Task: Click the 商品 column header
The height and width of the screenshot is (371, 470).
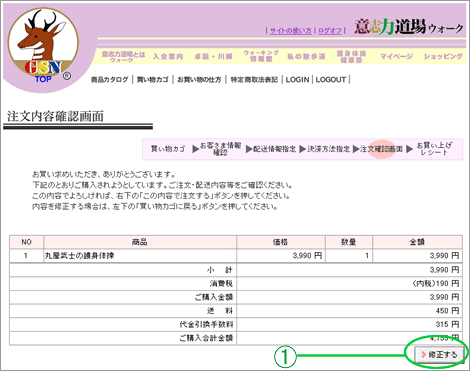Action: tap(140, 242)
